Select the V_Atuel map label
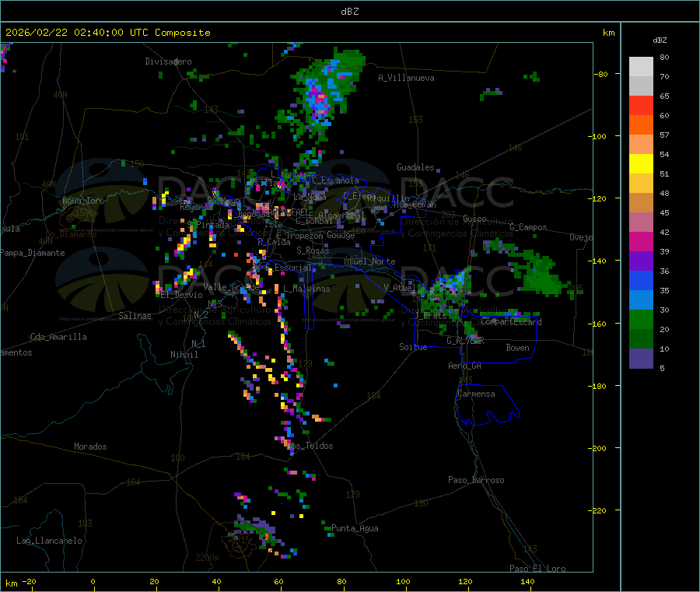700x592 pixels. [400, 288]
